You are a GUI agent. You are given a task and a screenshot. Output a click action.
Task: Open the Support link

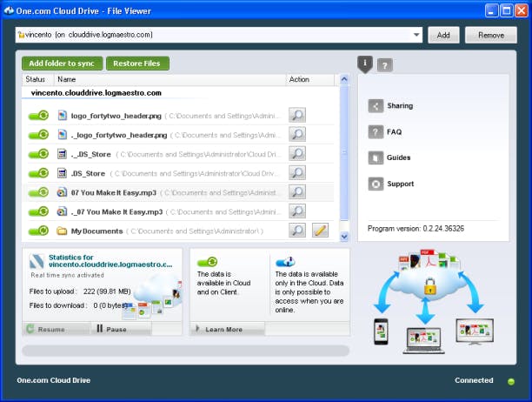point(401,184)
